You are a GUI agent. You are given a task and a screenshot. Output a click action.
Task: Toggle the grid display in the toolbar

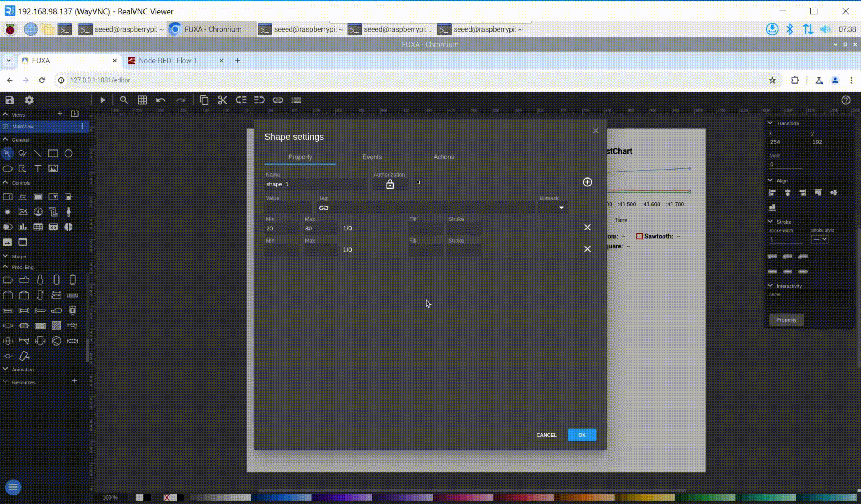[142, 100]
